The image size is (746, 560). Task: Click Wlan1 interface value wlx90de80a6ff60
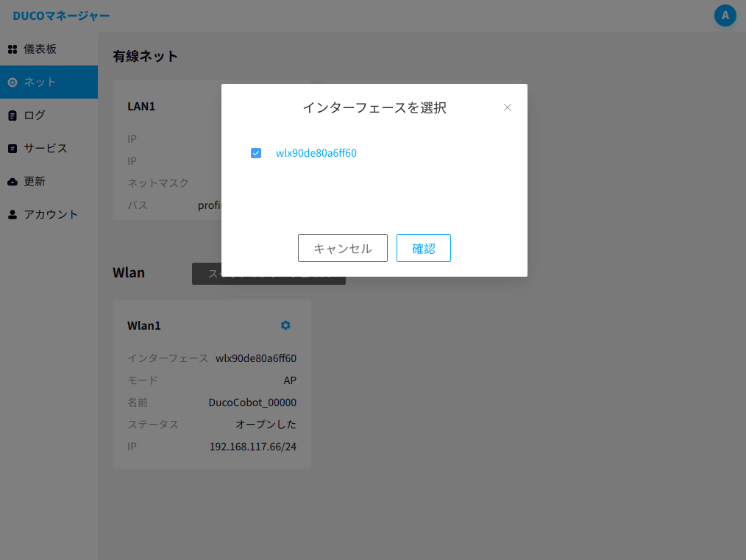point(256,358)
